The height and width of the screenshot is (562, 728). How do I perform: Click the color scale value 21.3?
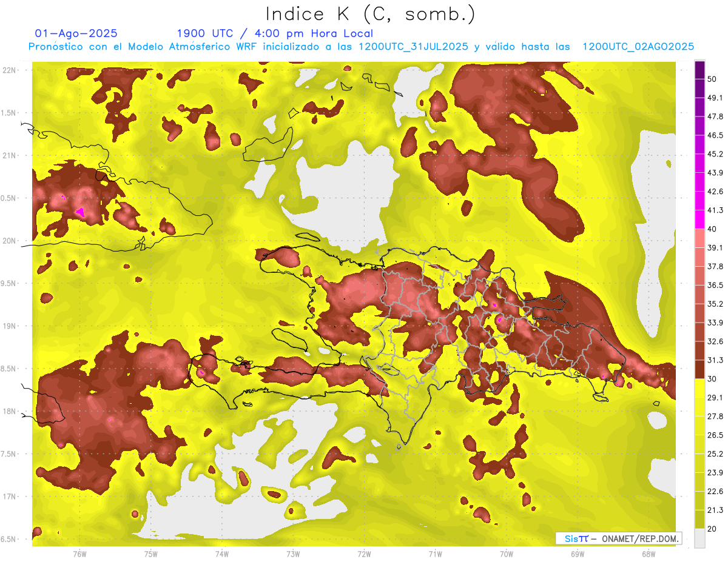pos(715,510)
